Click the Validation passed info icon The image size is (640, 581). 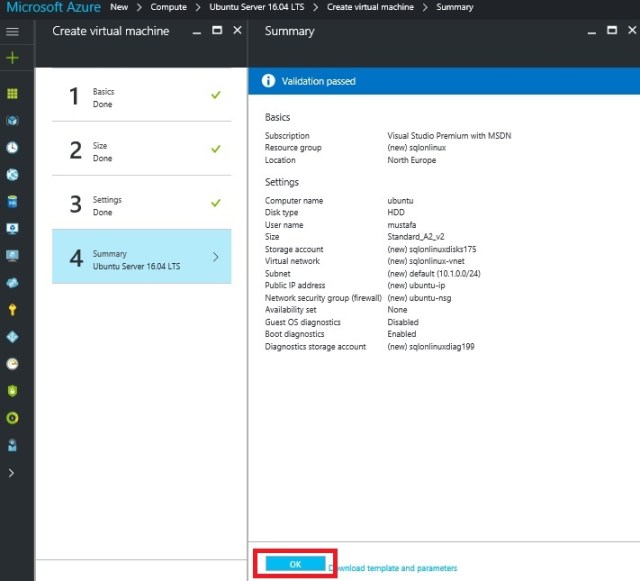(x=268, y=81)
